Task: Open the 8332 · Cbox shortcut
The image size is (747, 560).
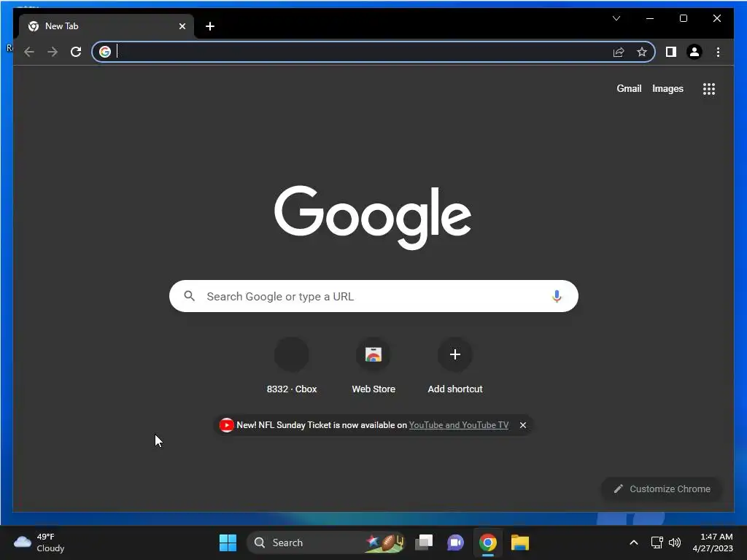Action: [x=292, y=366]
